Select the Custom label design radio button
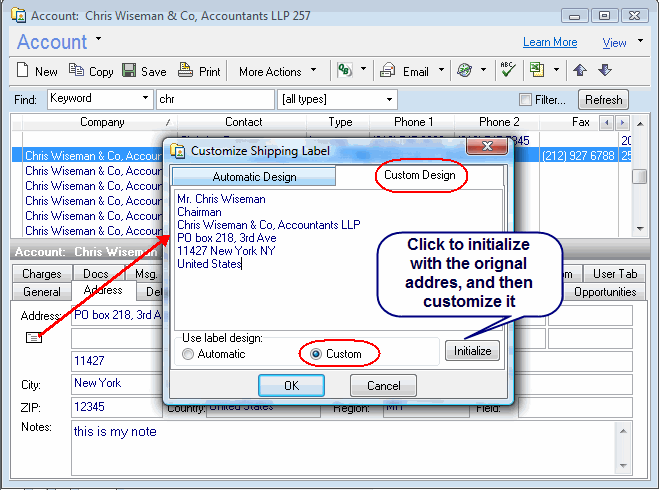 click(316, 354)
